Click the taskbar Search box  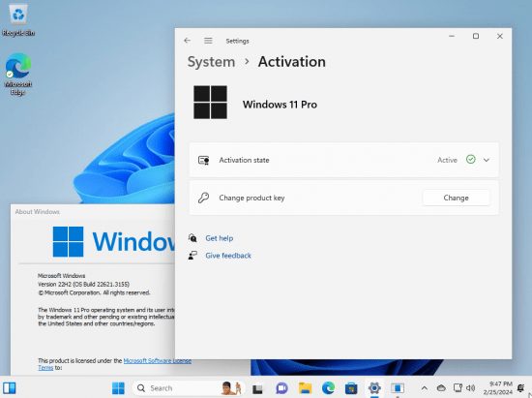189,387
